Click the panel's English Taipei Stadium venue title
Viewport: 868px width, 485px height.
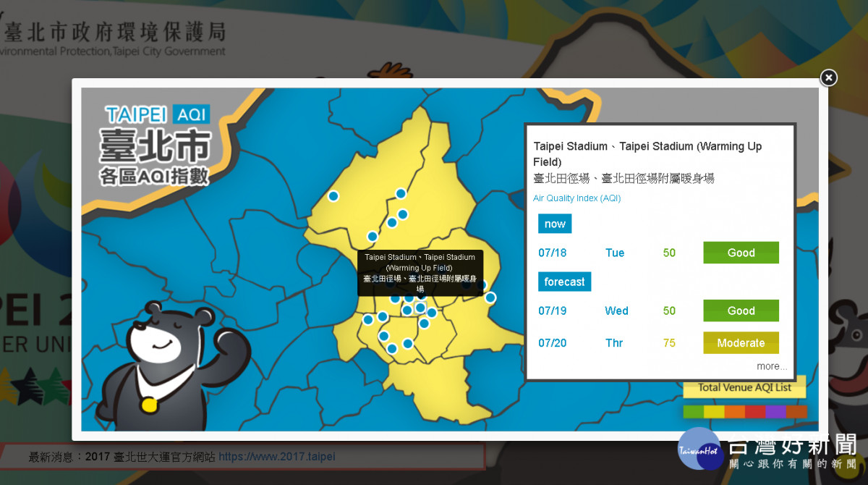647,154
